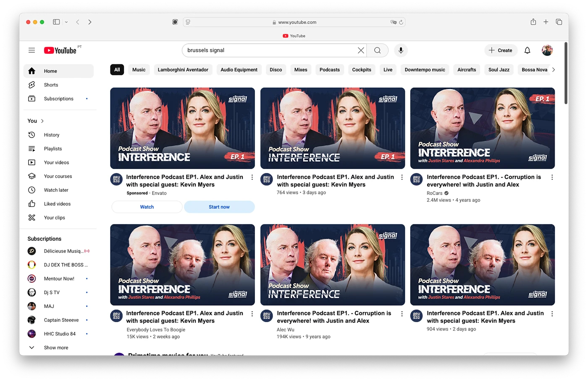Click the magnifying glass search button
The image size is (588, 381).
(378, 50)
